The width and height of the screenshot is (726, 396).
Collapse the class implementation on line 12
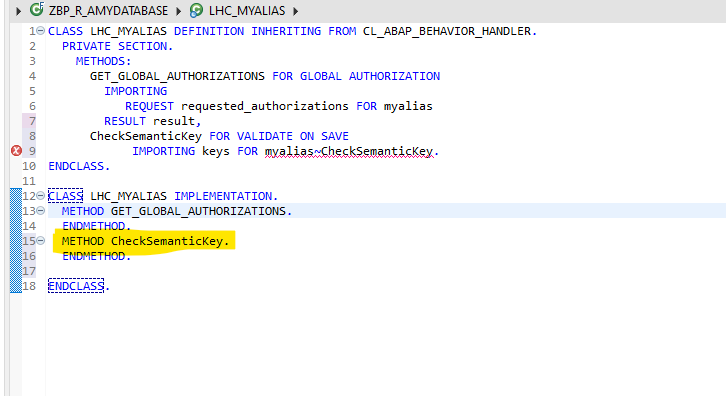click(41, 196)
